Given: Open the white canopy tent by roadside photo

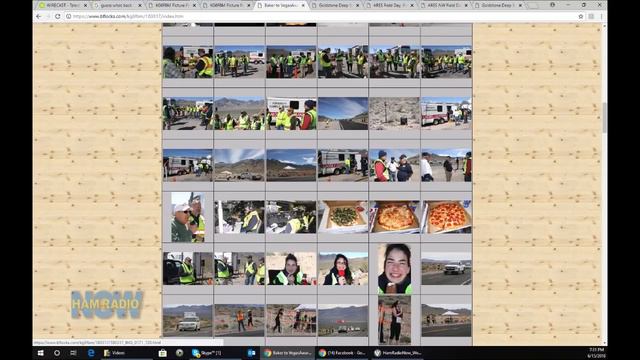Looking at the screenshot, I should (x=446, y=320).
